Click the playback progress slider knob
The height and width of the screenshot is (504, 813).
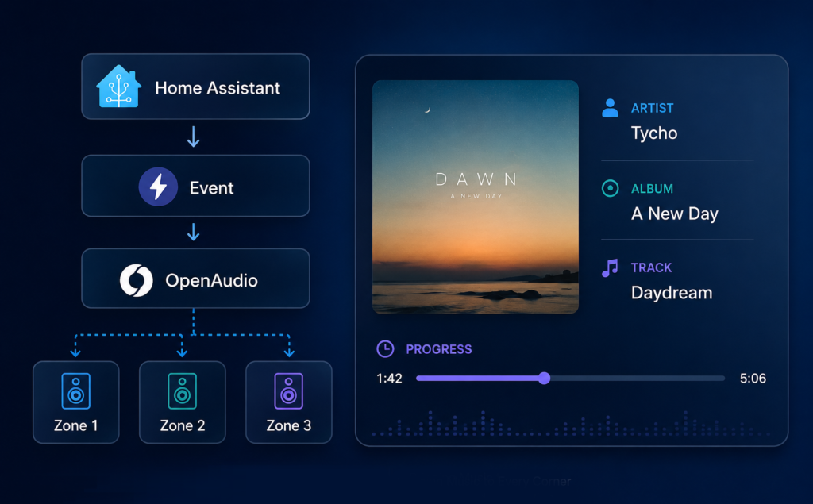[x=544, y=378]
